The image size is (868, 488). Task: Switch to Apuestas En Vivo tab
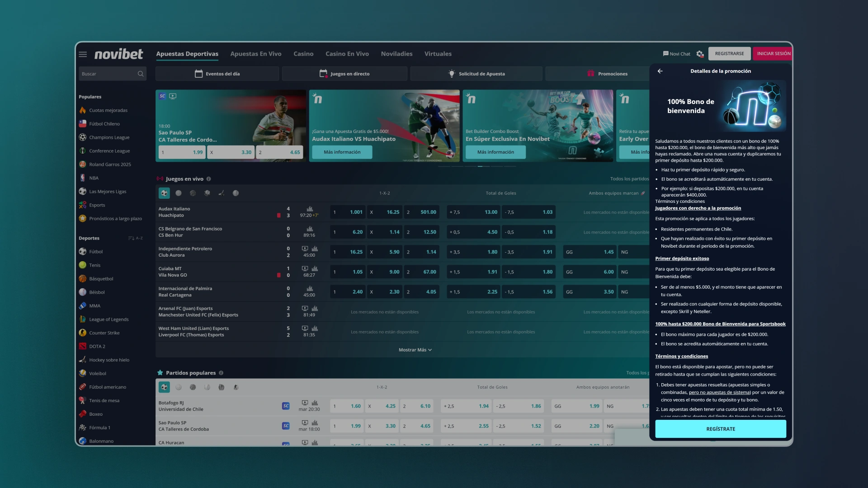point(256,54)
